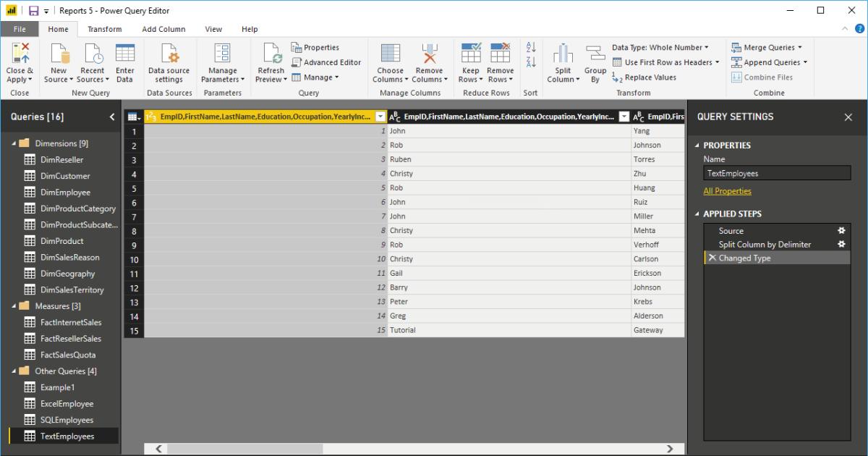The height and width of the screenshot is (456, 868).
Task: Click the query Name input field
Action: pyautogui.click(x=777, y=174)
